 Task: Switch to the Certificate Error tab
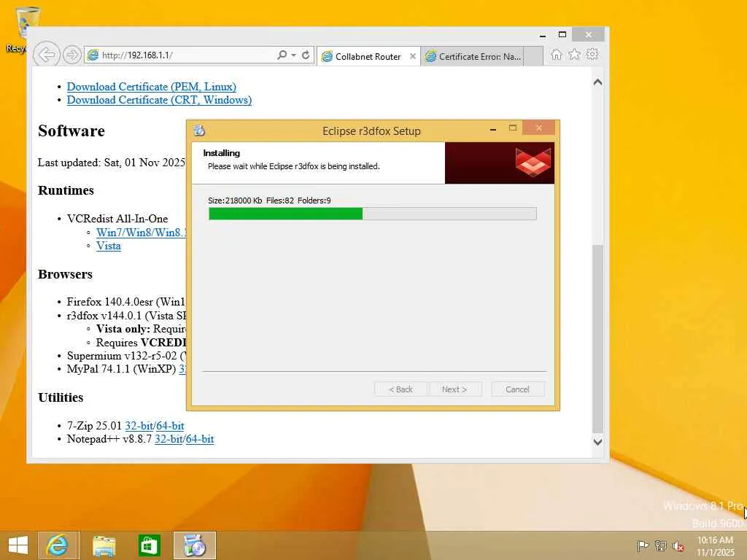472,56
